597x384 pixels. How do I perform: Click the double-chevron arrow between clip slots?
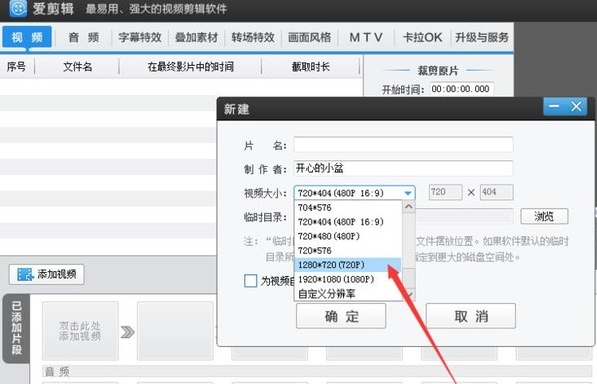[x=128, y=332]
